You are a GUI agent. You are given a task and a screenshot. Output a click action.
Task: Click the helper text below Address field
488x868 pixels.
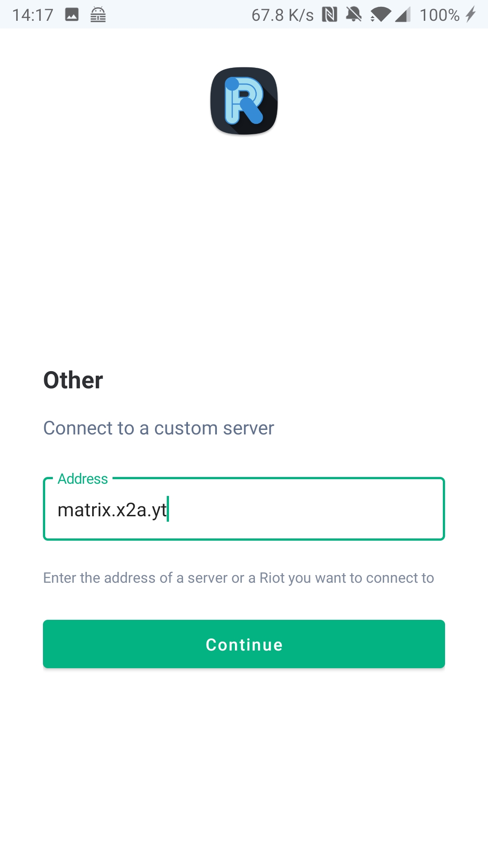point(239,578)
